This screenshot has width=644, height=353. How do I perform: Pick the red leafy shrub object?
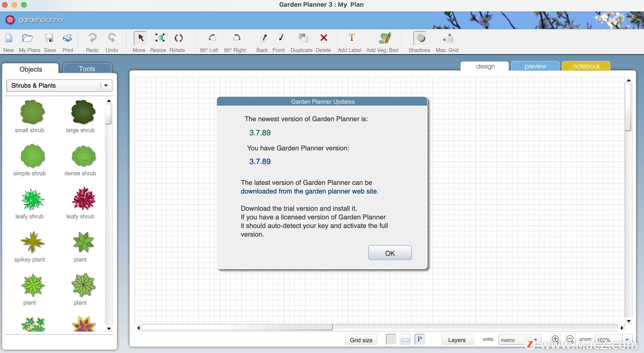pos(84,198)
